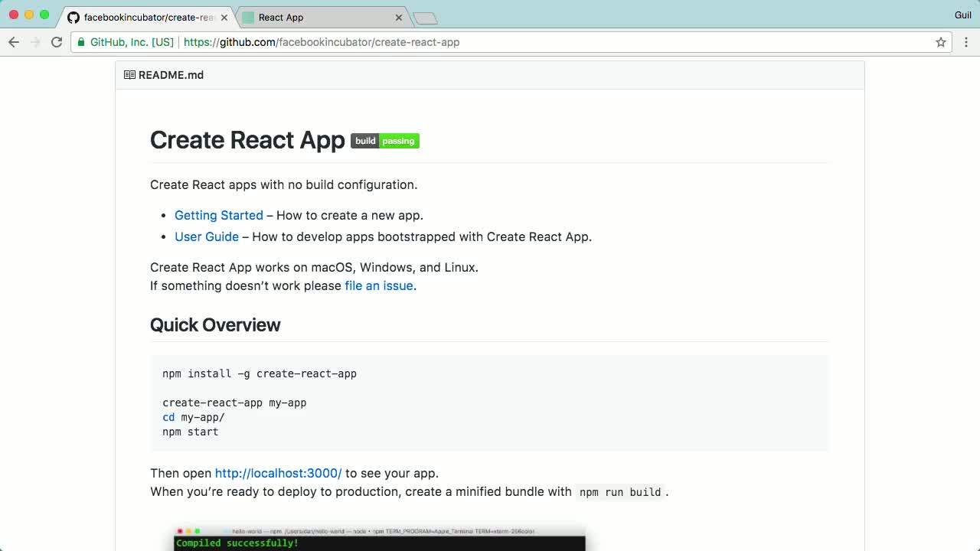Bookmark page with the star icon
The height and width of the screenshot is (551, 980).
pos(941,42)
